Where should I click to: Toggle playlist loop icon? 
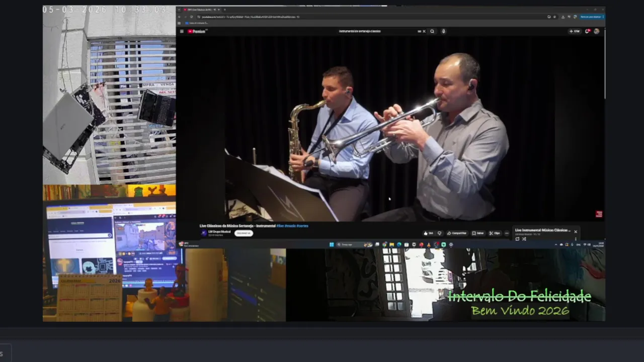pyautogui.click(x=517, y=239)
